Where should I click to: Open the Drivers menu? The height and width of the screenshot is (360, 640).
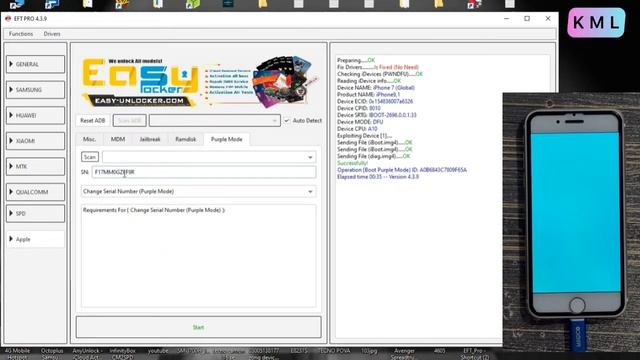(x=52, y=34)
